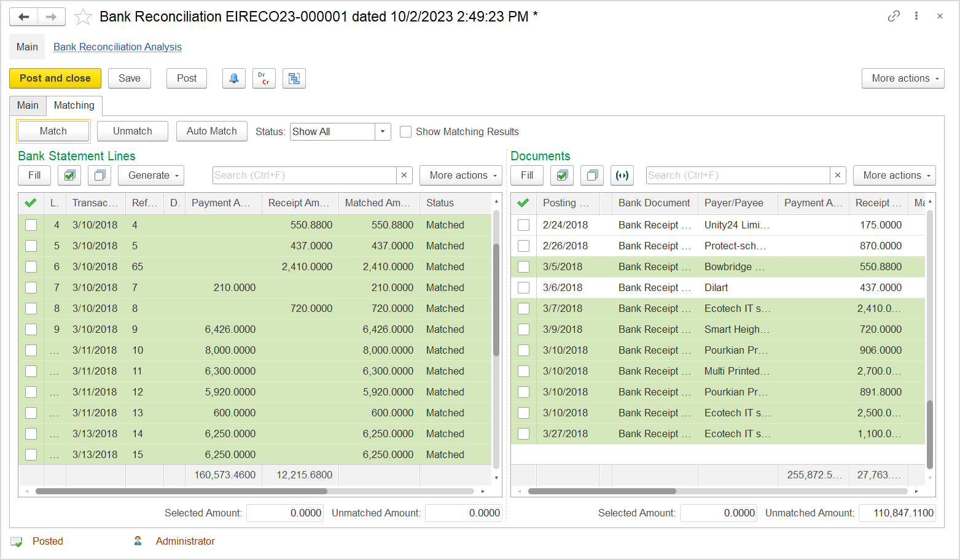Sort by the Payer/Payee column header
Viewport: 960px width, 560px height.
point(738,203)
